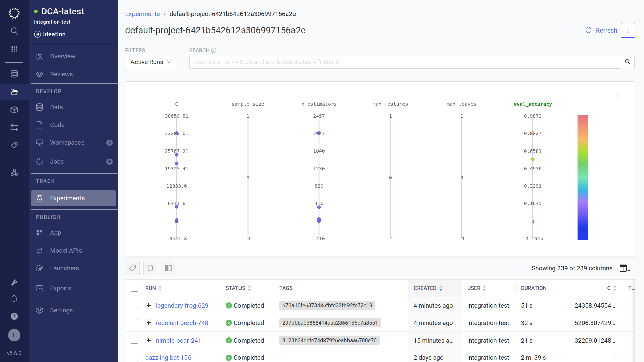Open notifications bell icon
This screenshot has width=644, height=362.
[14, 298]
